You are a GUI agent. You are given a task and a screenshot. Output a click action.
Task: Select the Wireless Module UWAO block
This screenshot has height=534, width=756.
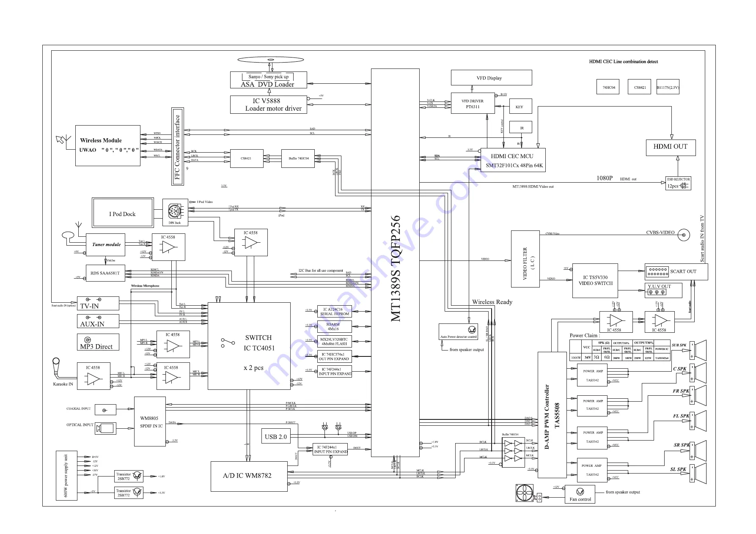point(107,145)
